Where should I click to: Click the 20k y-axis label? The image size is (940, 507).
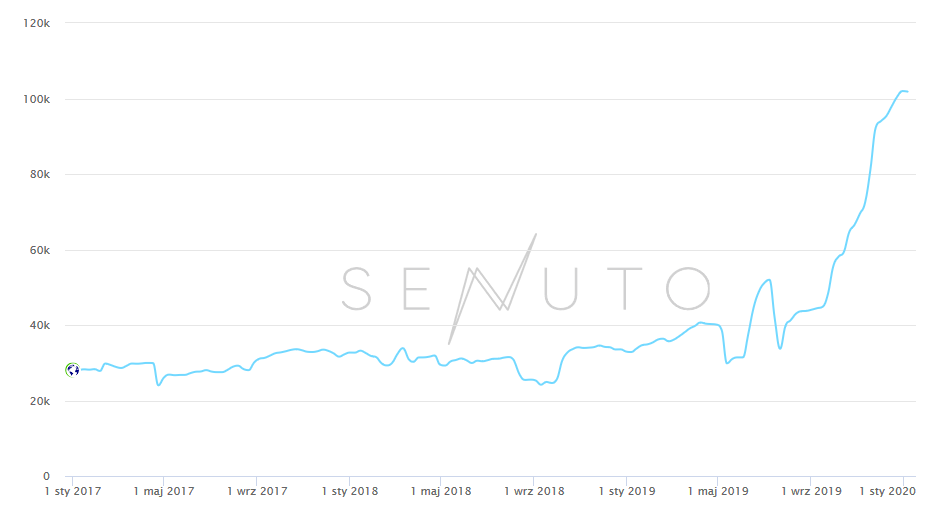(38, 401)
